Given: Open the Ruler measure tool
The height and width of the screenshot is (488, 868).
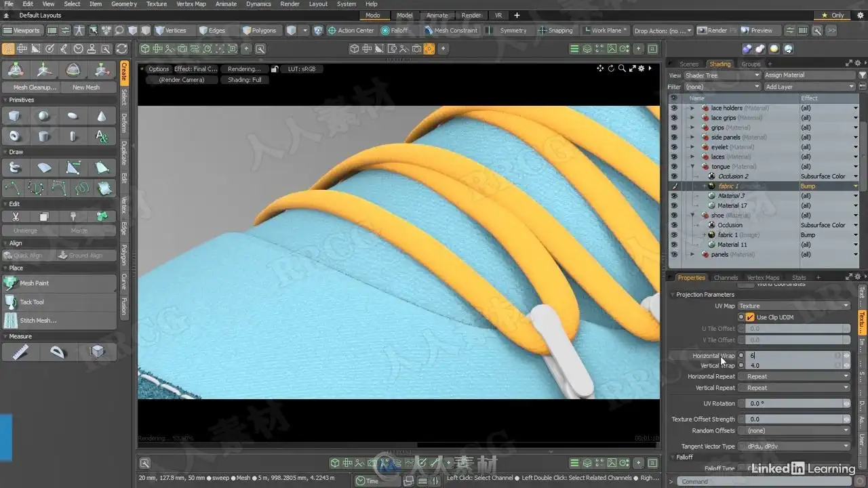Looking at the screenshot, I should pyautogui.click(x=20, y=352).
